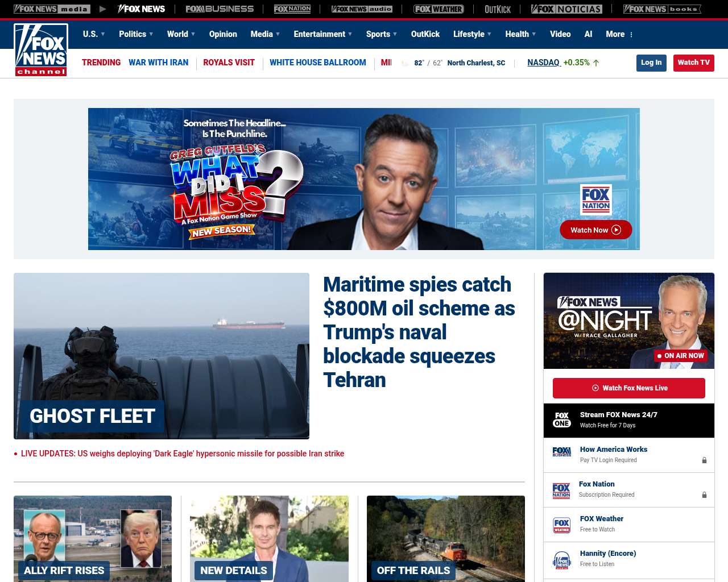Image resolution: width=728 pixels, height=582 pixels.
Task: Click the Watch Fox News Live button
Action: pos(628,388)
